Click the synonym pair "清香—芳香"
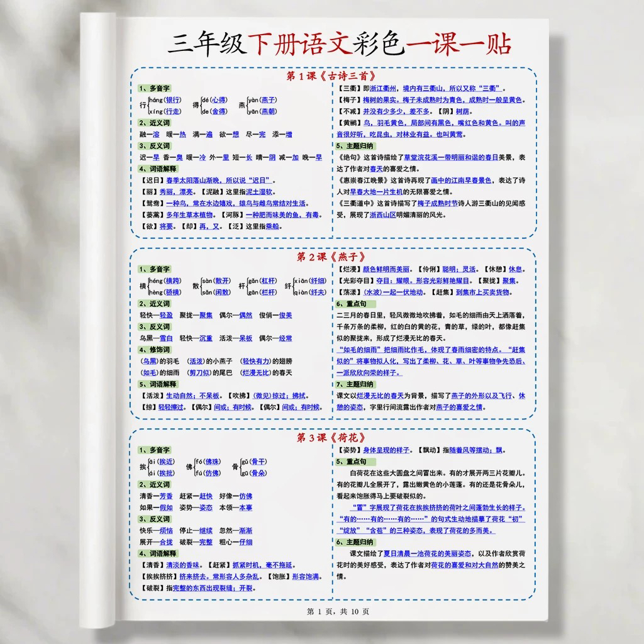 [x=156, y=496]
